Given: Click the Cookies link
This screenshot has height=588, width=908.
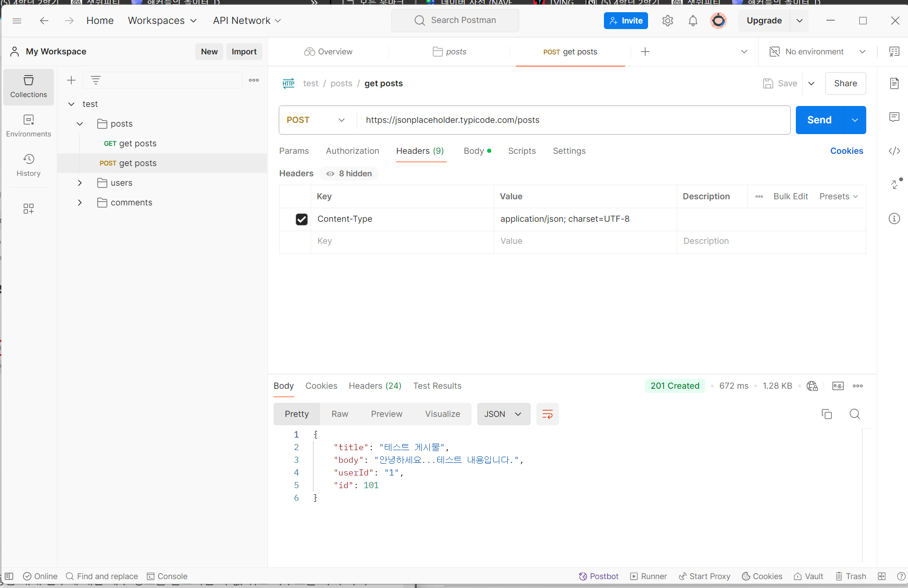Looking at the screenshot, I should [847, 151].
